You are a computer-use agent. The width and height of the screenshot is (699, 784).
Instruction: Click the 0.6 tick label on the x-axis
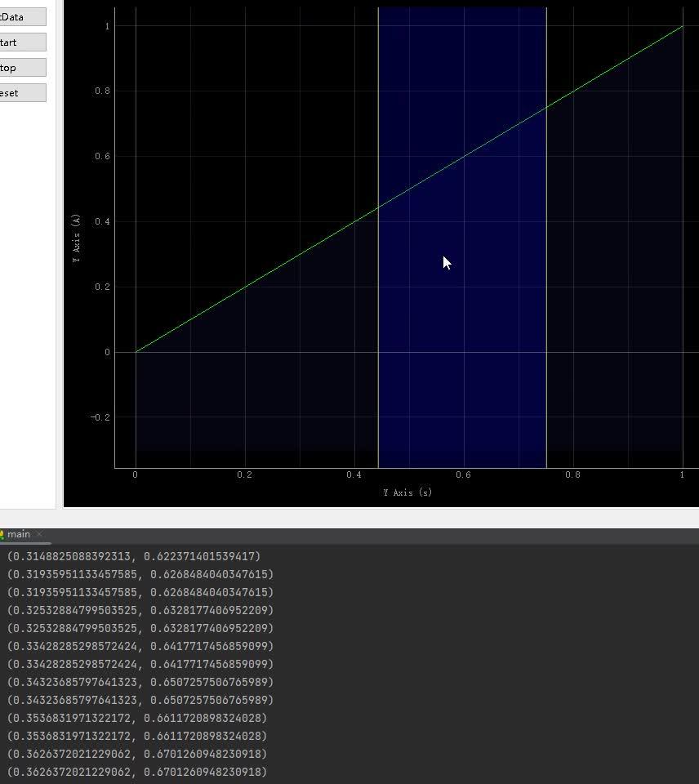(463, 474)
